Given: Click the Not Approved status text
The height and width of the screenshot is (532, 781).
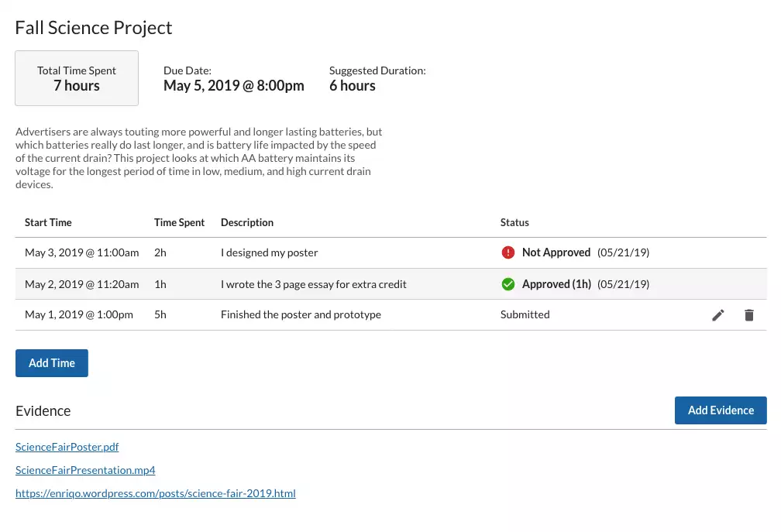Looking at the screenshot, I should coord(556,252).
